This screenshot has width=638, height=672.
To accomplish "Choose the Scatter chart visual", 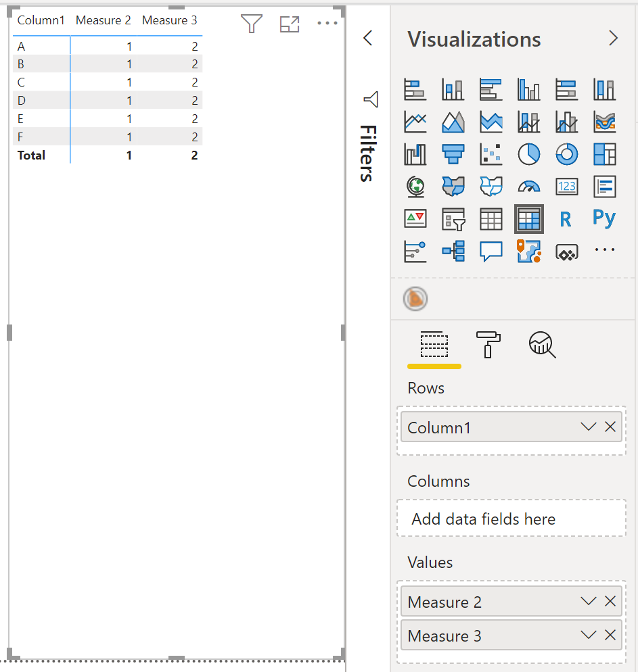I will click(x=491, y=154).
